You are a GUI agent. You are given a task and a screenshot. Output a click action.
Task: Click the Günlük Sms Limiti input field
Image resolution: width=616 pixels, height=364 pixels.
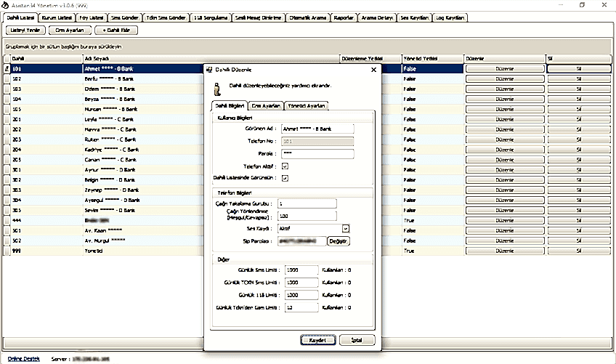302,270
